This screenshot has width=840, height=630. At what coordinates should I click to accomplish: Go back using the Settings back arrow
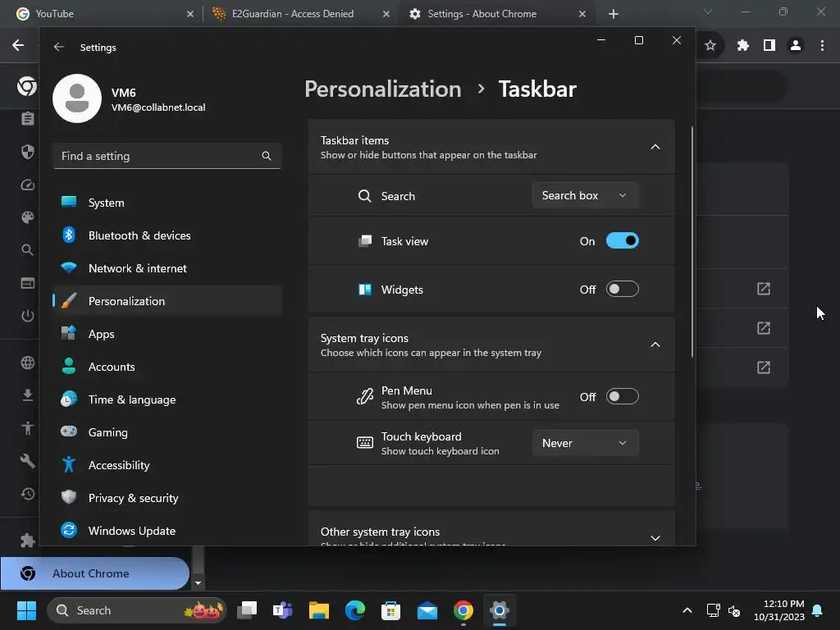(x=59, y=47)
